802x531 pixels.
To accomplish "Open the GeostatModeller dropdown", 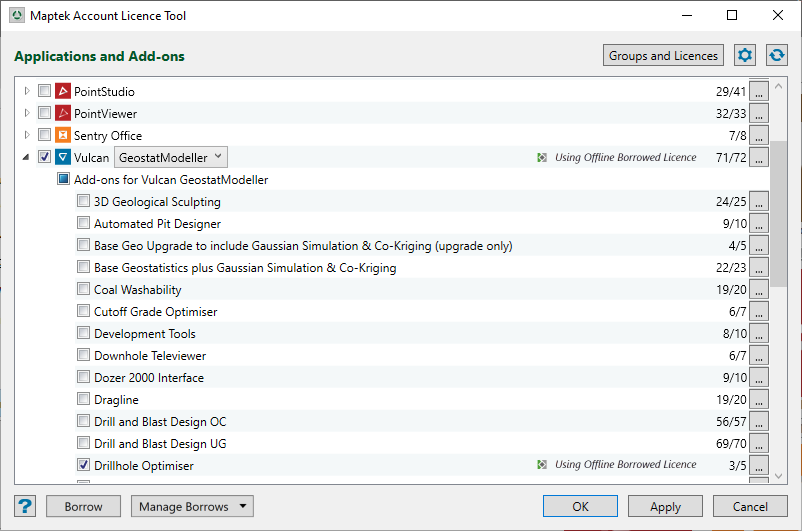I will (x=171, y=158).
